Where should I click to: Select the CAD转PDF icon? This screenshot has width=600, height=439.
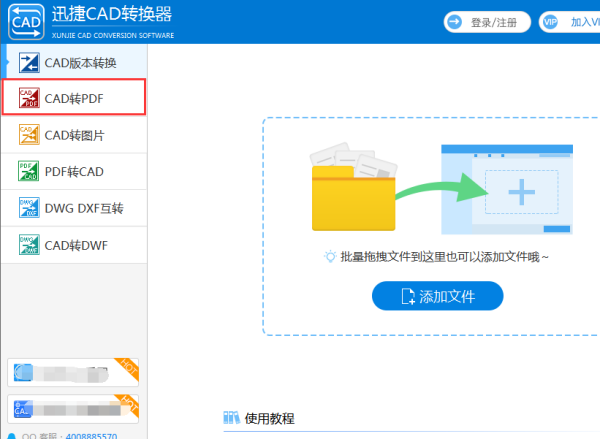click(x=29, y=98)
